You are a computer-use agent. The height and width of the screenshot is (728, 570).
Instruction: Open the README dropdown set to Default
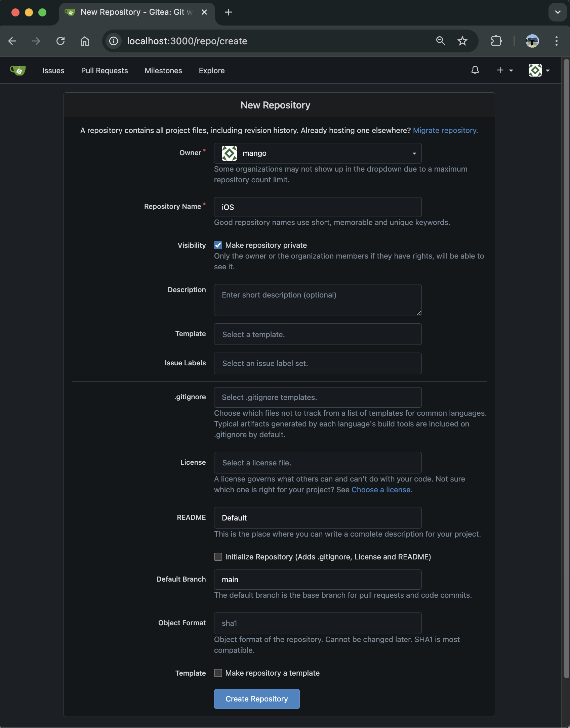[x=318, y=518]
